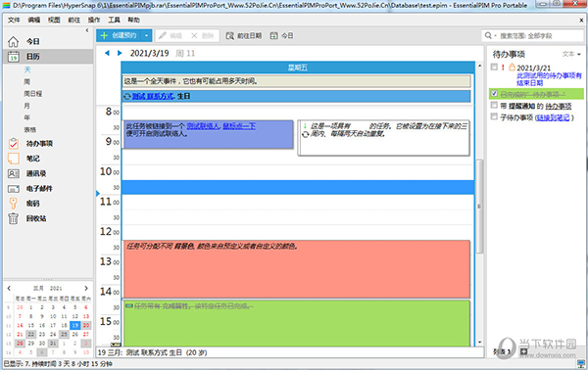Viewport: 588px width, 370px height.
Task: Switch to 月 month view
Action: [x=27, y=106]
